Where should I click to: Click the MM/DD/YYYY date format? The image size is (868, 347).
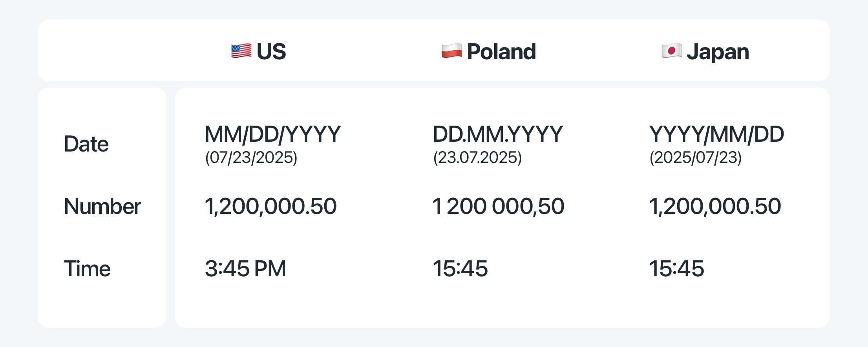[x=273, y=134]
